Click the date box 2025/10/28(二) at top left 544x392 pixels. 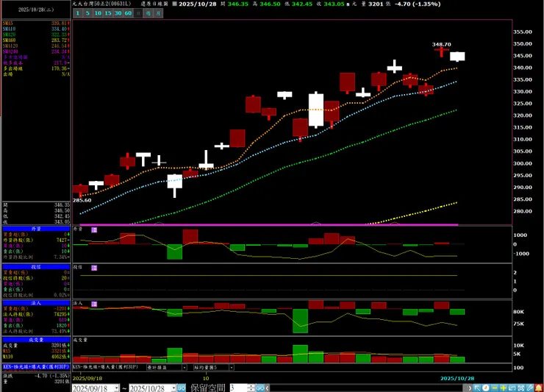click(x=36, y=10)
